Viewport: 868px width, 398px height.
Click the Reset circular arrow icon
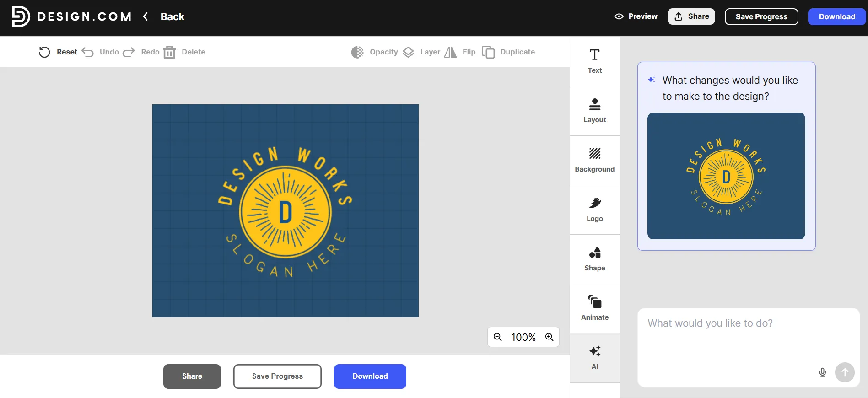44,52
